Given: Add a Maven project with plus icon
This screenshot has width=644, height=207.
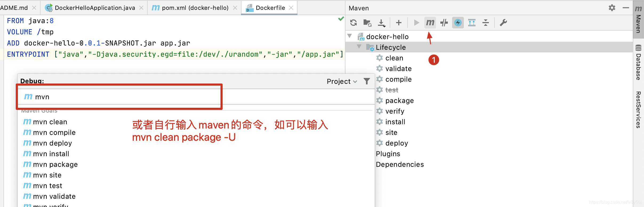Looking at the screenshot, I should click(x=399, y=23).
